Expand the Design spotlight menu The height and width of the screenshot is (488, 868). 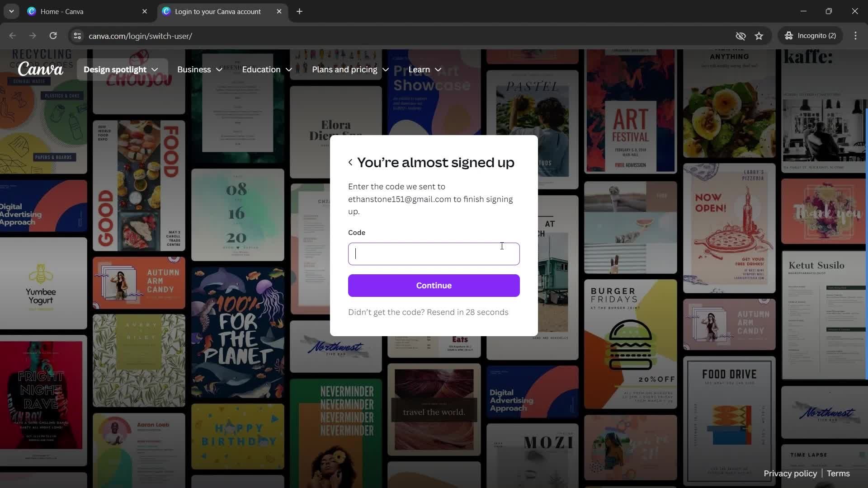point(121,70)
